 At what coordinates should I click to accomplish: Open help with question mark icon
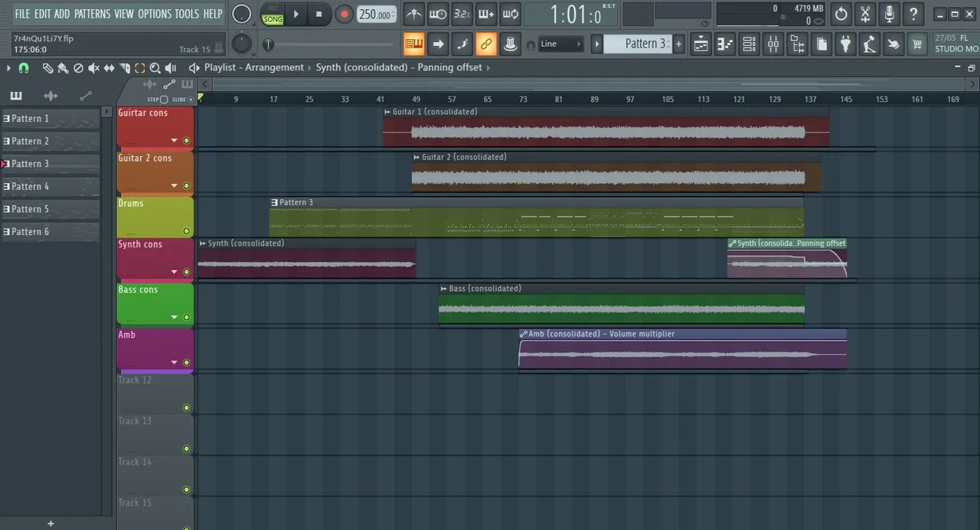(x=913, y=14)
